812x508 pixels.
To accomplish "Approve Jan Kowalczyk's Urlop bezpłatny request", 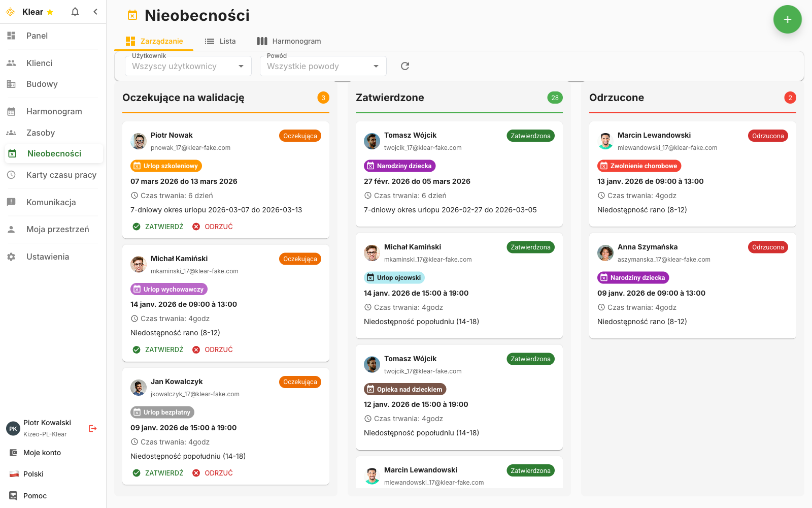I will [158, 473].
